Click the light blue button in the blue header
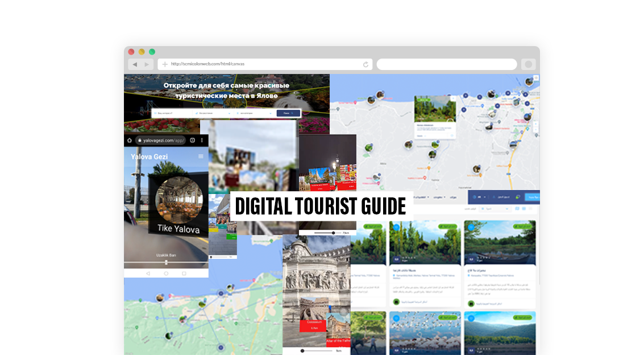644x355 pixels. tap(533, 197)
